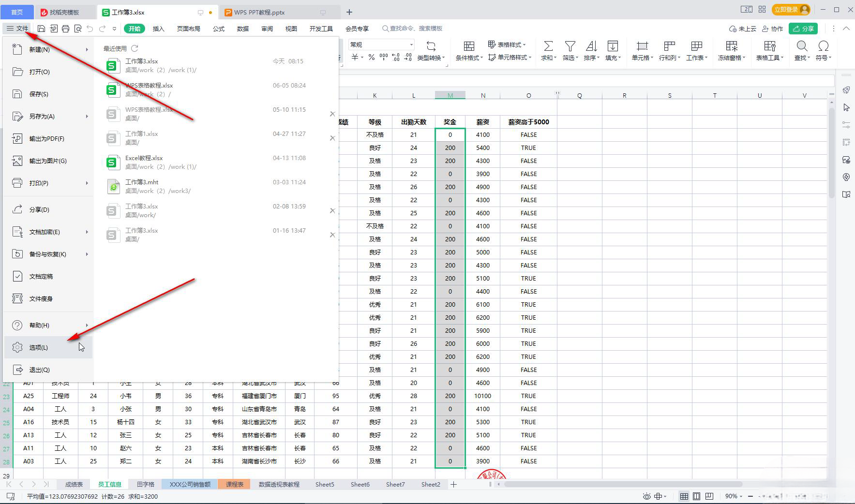Add a new sheet with plus button
The width and height of the screenshot is (855, 504).
coord(453,484)
